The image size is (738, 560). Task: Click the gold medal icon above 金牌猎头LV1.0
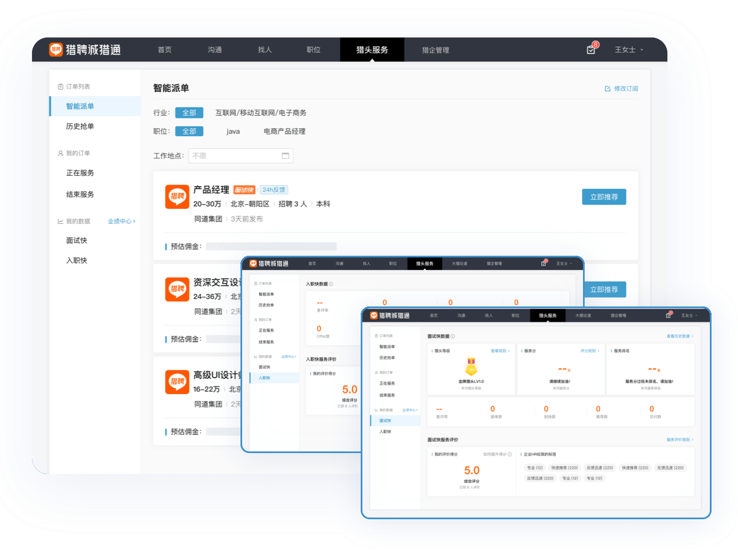471,366
